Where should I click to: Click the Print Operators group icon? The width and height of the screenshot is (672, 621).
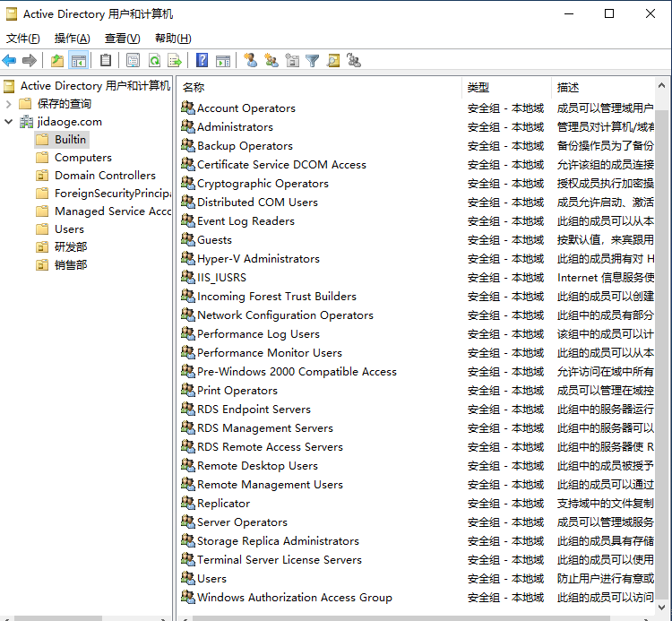click(x=188, y=390)
